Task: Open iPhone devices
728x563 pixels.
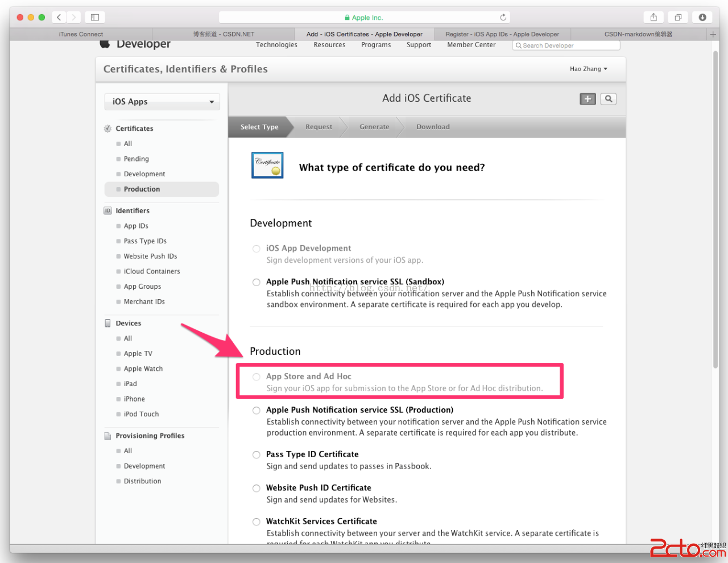Action: [x=134, y=399]
